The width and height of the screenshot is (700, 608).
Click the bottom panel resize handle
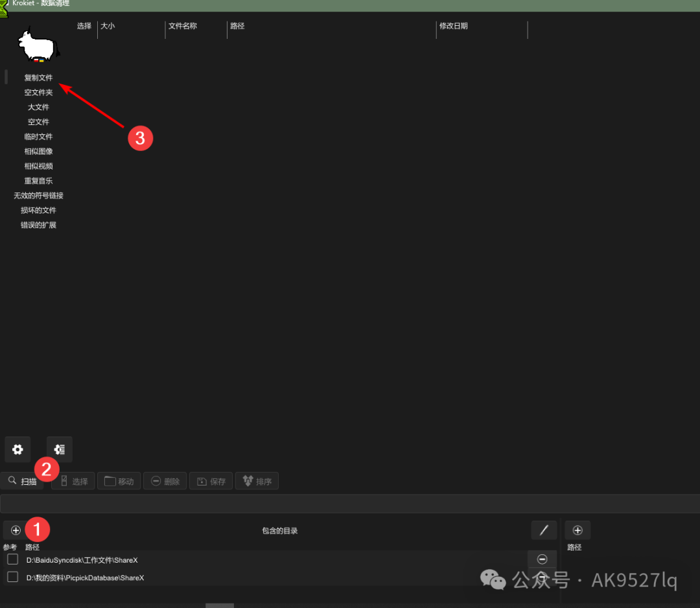click(x=219, y=605)
